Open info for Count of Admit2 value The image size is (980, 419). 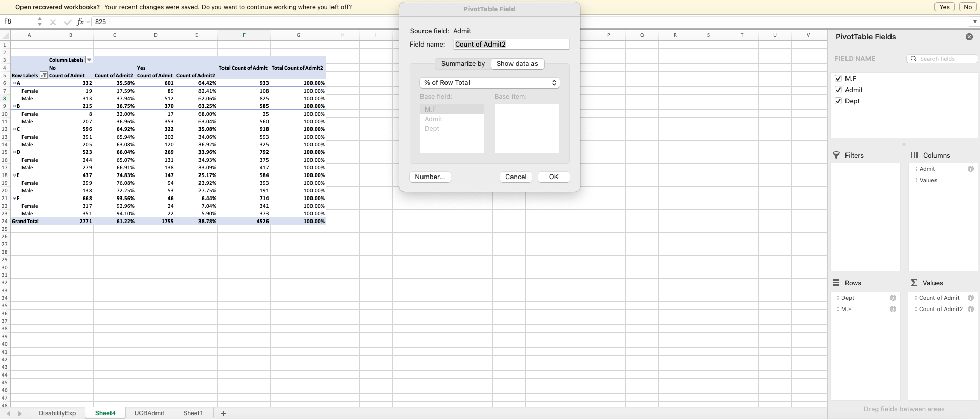[x=970, y=309]
